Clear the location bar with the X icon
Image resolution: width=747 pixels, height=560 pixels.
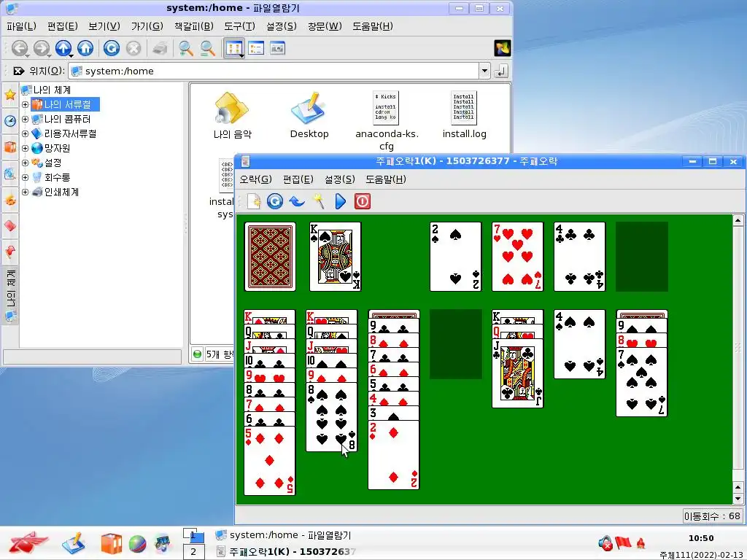[18, 71]
